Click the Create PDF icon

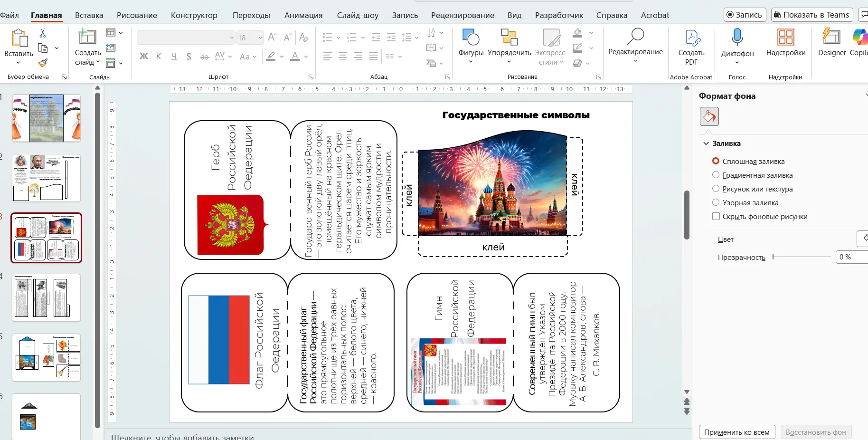pyautogui.click(x=691, y=37)
